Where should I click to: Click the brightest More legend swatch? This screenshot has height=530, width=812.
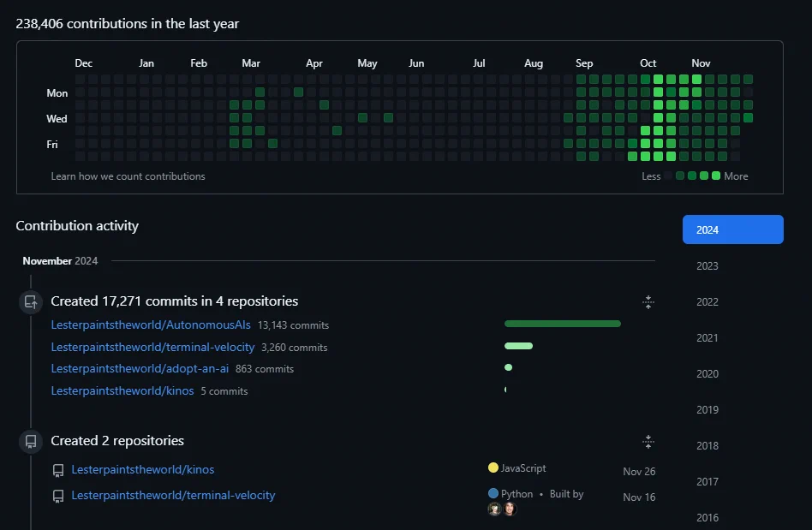(716, 176)
